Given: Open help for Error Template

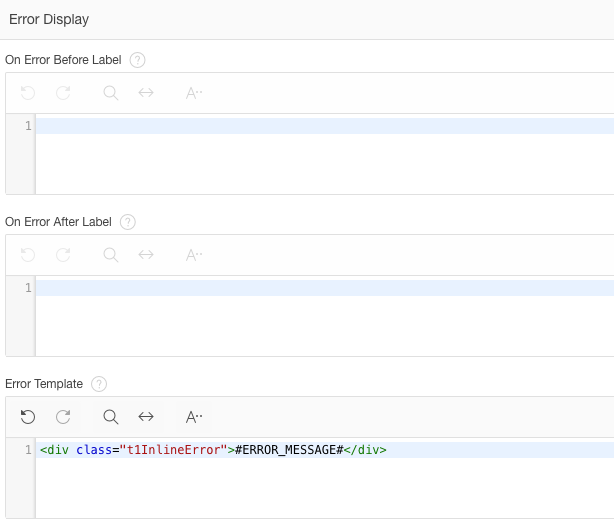Looking at the screenshot, I should coord(99,384).
